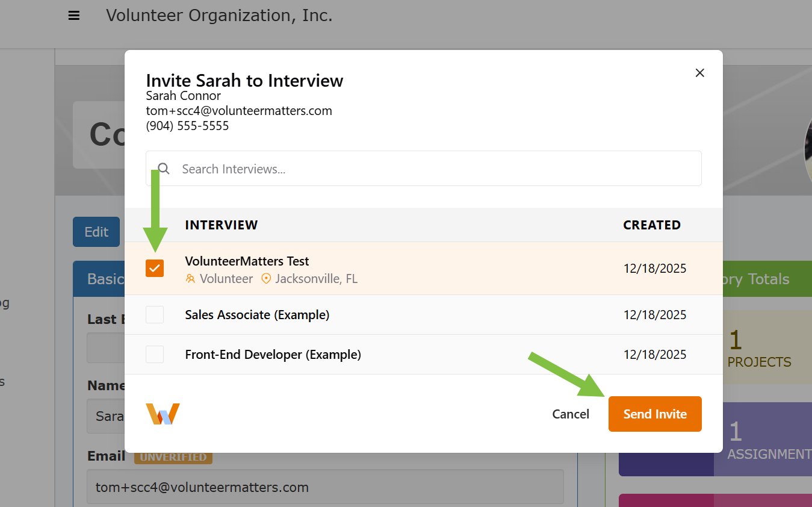
Task: Click the orange W logo in dialog footer
Action: [163, 414]
